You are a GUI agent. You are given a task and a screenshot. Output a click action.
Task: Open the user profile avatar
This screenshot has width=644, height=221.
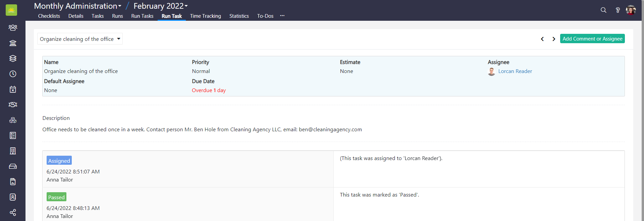point(631,10)
